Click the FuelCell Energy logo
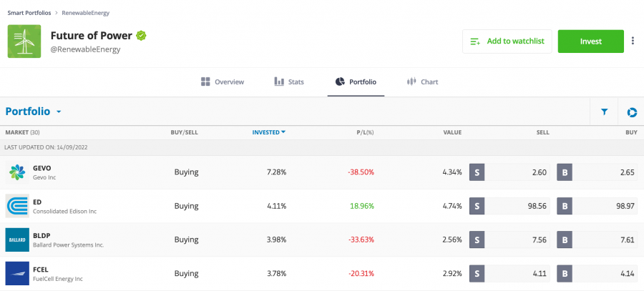644x291 pixels. (17, 273)
